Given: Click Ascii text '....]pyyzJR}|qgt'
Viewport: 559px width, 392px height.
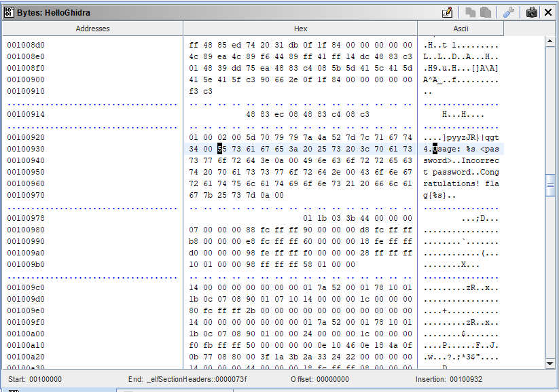Looking at the screenshot, I should (x=461, y=137).
